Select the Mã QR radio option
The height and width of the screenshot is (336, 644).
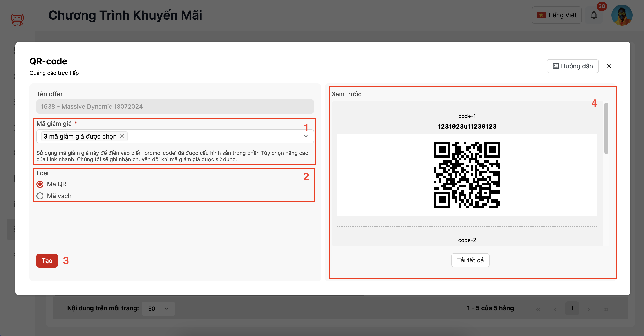(40, 184)
